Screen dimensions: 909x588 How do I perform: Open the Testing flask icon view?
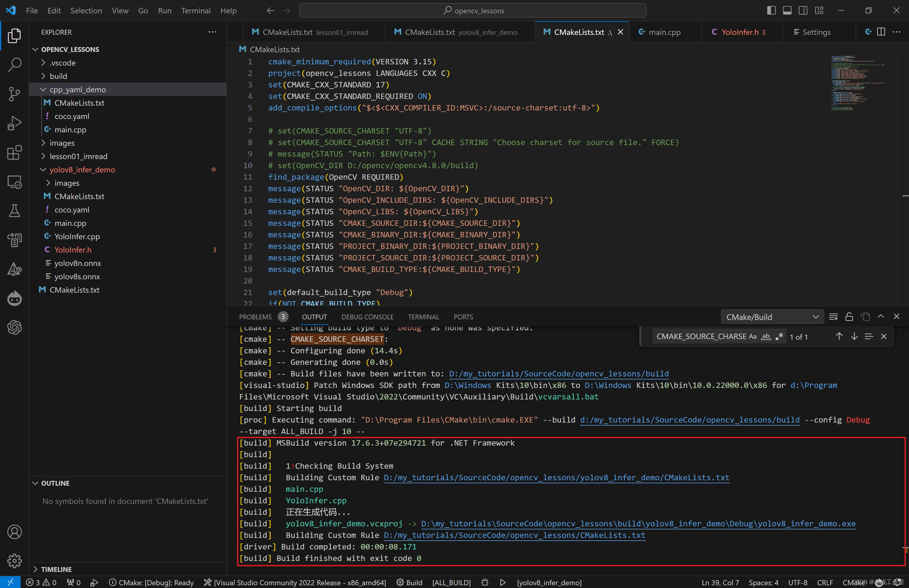pyautogui.click(x=15, y=211)
